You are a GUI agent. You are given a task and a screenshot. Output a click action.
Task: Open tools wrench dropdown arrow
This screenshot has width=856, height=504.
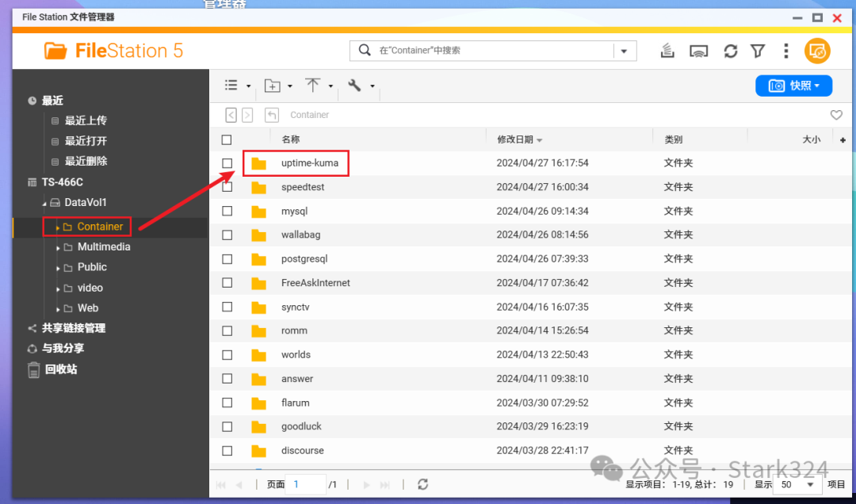(x=373, y=86)
